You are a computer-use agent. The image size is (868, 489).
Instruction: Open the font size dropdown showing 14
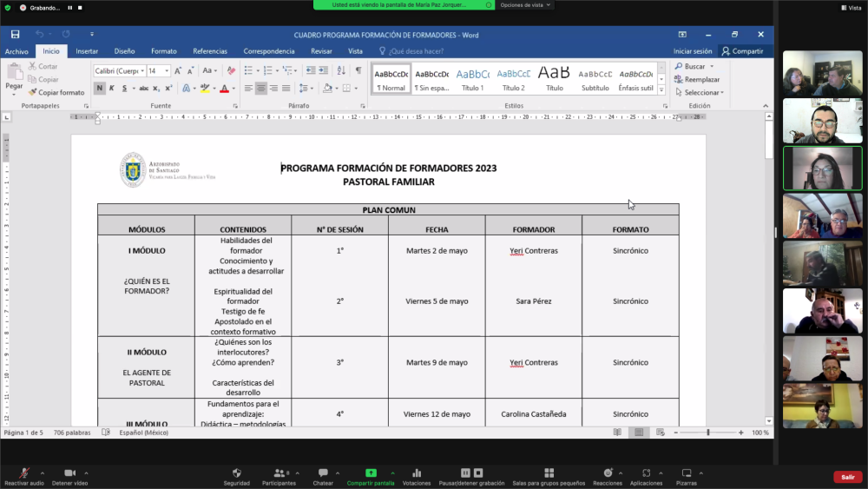(167, 71)
